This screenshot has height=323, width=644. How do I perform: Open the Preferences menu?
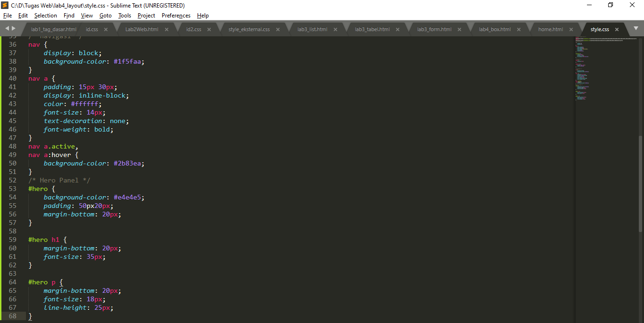(x=176, y=16)
